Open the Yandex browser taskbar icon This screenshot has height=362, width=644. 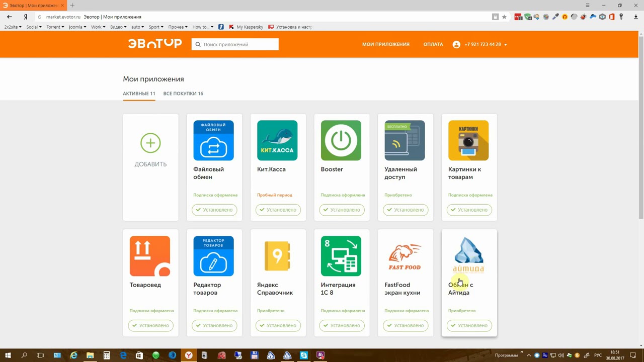(189, 355)
